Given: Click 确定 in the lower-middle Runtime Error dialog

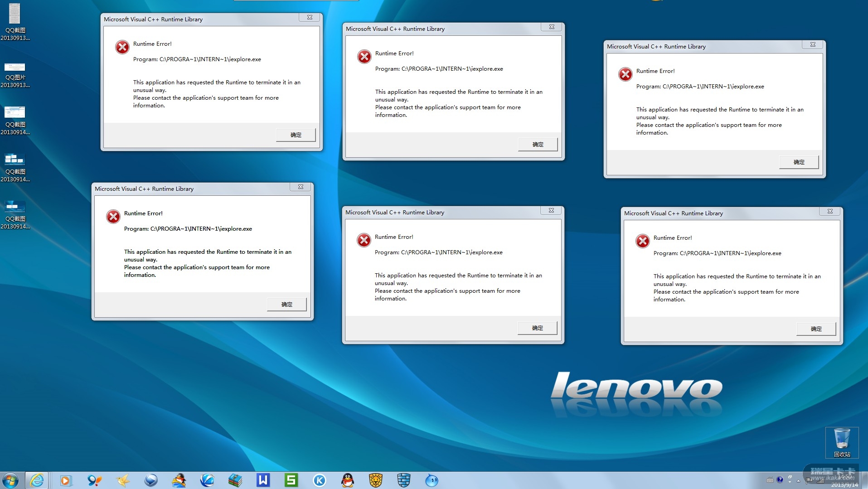Looking at the screenshot, I should click(x=538, y=328).
